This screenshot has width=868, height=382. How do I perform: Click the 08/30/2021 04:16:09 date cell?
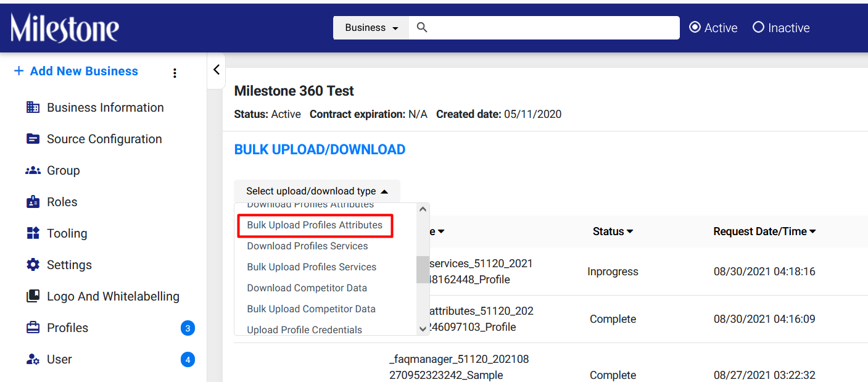(764, 319)
